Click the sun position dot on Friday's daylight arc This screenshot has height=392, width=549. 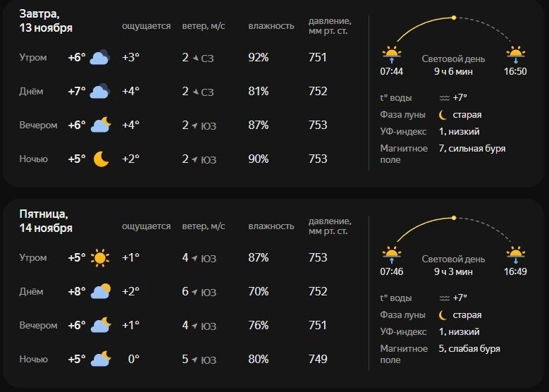coord(454,218)
